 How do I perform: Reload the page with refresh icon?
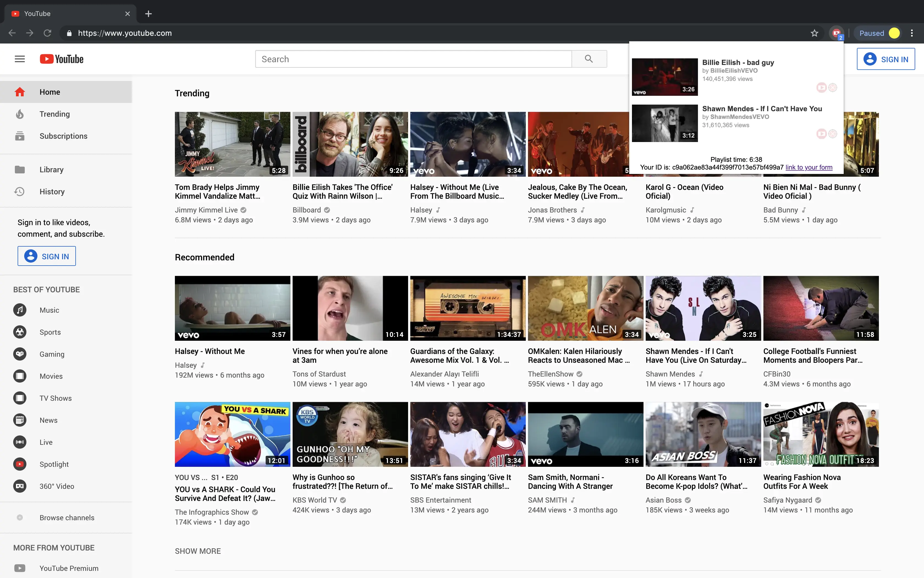point(47,33)
